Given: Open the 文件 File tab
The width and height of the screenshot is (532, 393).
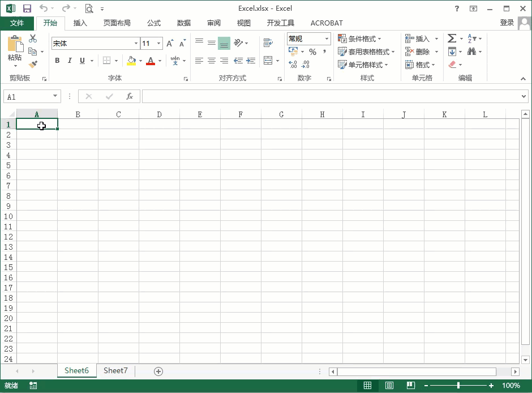Looking at the screenshot, I should click(x=17, y=23).
